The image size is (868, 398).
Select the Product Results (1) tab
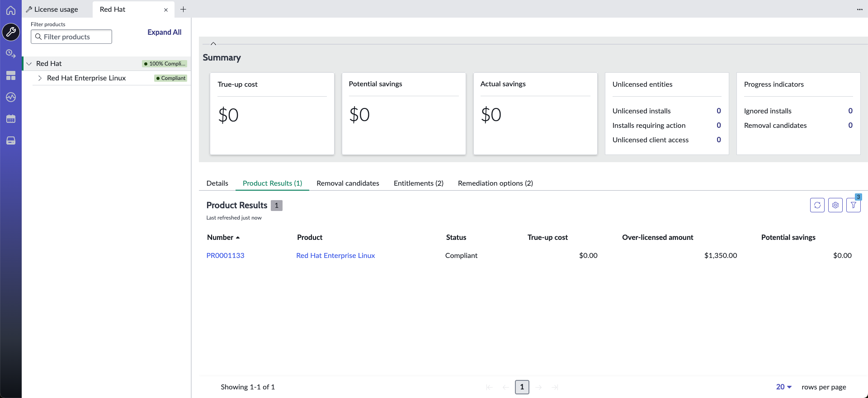273,183
